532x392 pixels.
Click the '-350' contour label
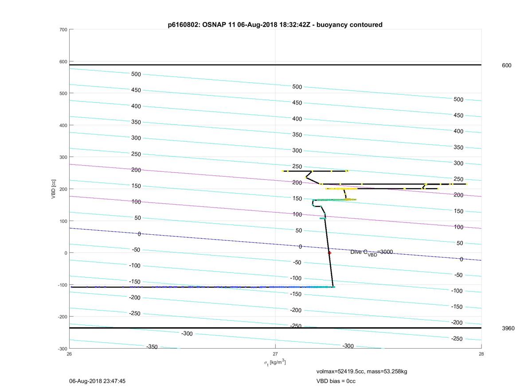click(x=152, y=347)
